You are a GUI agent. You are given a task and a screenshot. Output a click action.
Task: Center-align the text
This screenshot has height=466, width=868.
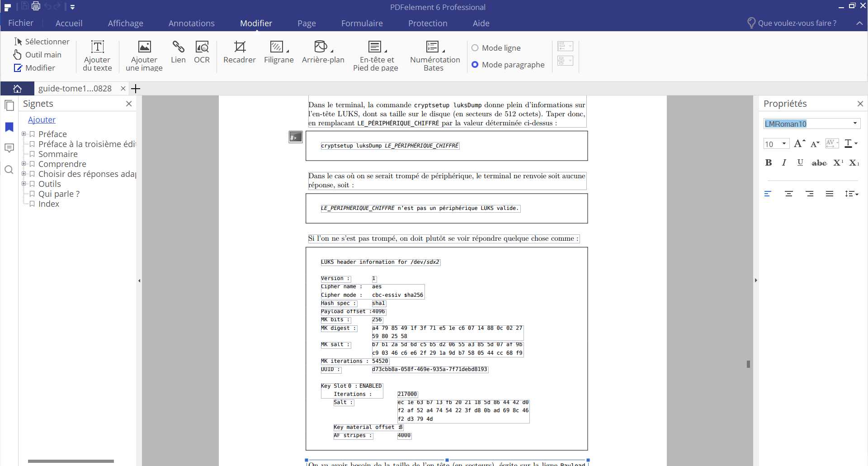point(789,194)
